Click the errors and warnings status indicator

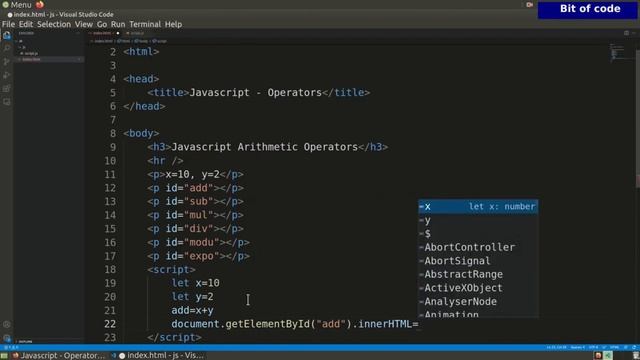click(11, 347)
